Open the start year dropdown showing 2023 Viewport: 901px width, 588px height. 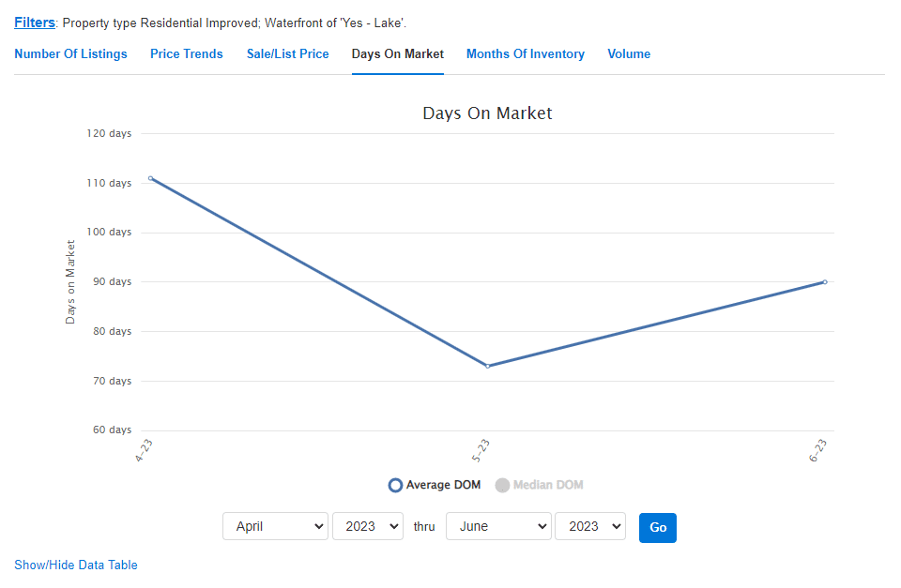point(368,526)
